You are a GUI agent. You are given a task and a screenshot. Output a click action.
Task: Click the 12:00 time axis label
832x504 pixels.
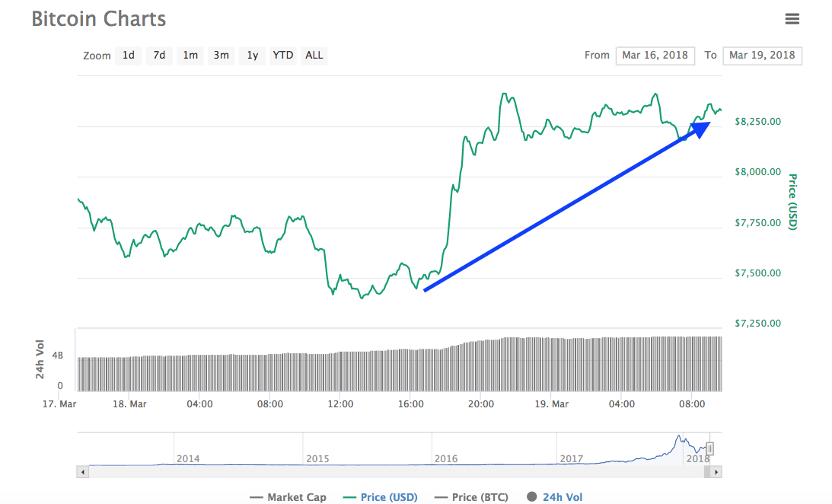340,404
